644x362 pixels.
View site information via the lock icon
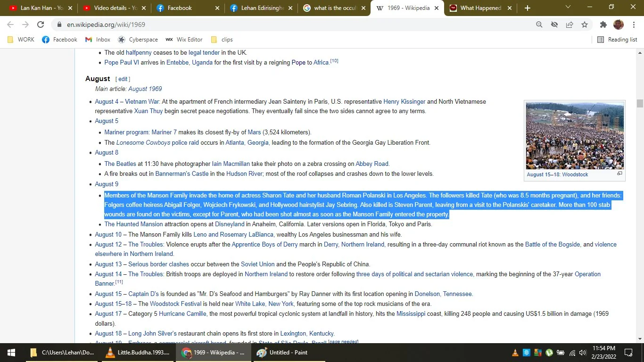[59, 25]
